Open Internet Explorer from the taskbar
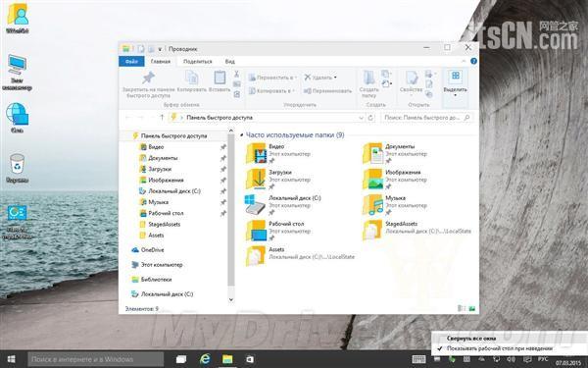This screenshot has height=368, width=588. pos(205,359)
